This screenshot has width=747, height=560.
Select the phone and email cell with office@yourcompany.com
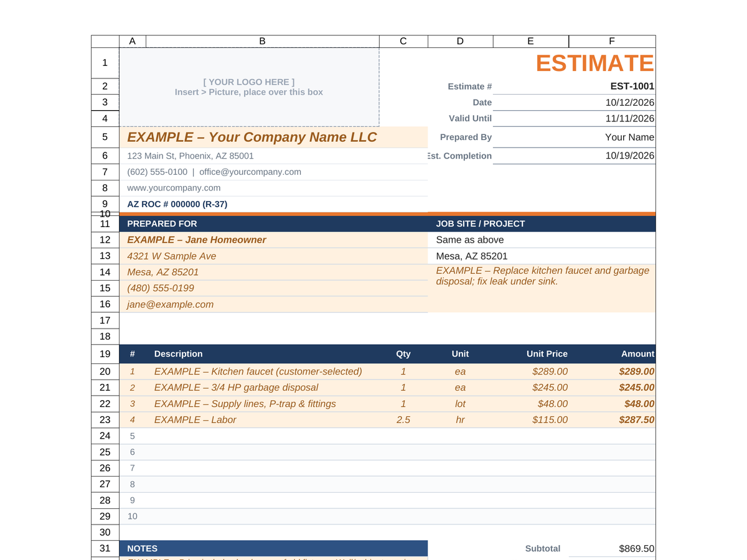(x=274, y=172)
